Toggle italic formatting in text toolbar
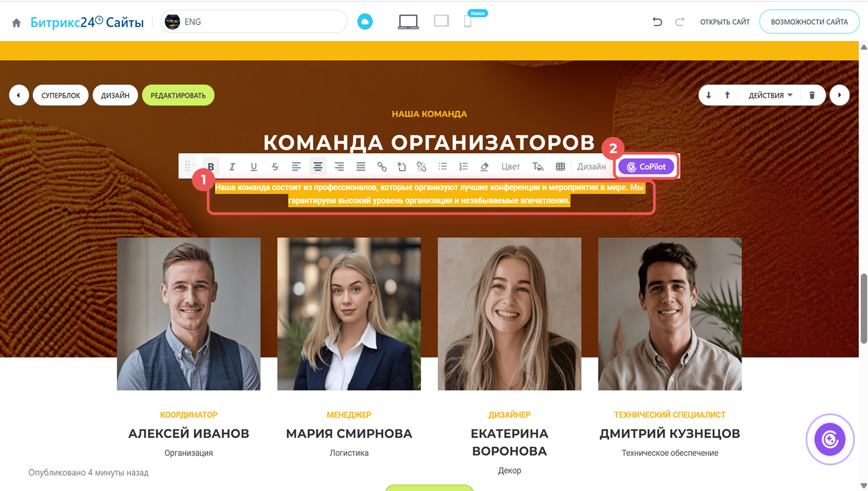Image resolution: width=868 pixels, height=491 pixels. click(232, 166)
